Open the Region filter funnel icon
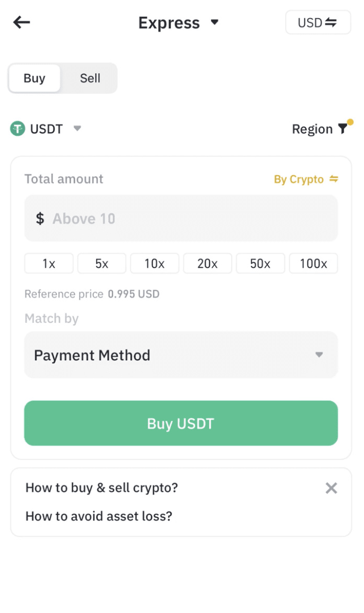This screenshot has width=364, height=613. coord(343,129)
